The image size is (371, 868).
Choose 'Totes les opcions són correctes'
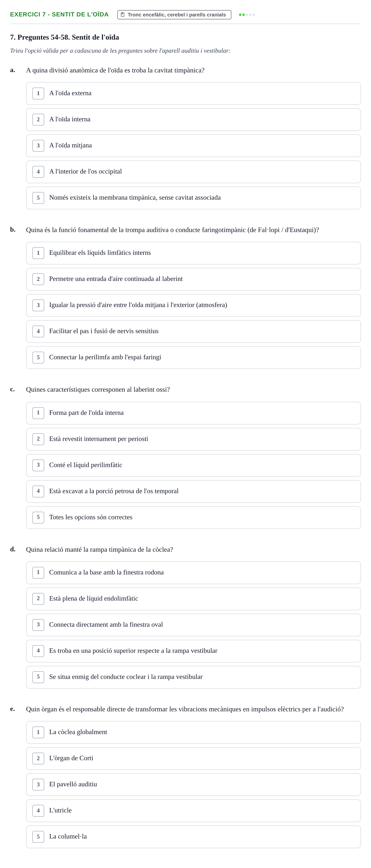[193, 518]
